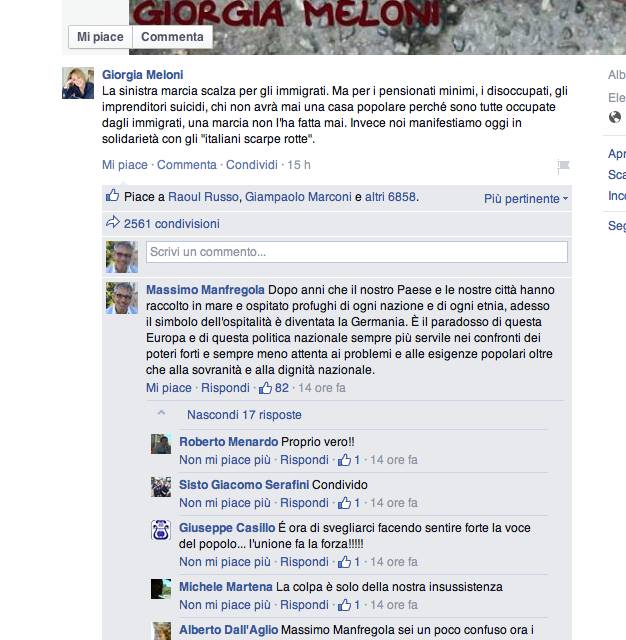This screenshot has height=640, width=626.
Task: Click like count icon on Giuseppe Casillo's reply
Action: (344, 562)
